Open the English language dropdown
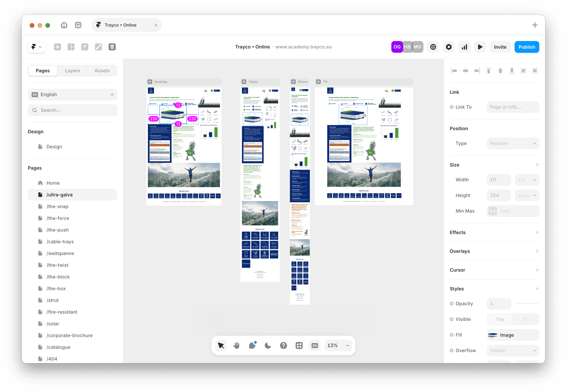The image size is (567, 392). pyautogui.click(x=72, y=95)
